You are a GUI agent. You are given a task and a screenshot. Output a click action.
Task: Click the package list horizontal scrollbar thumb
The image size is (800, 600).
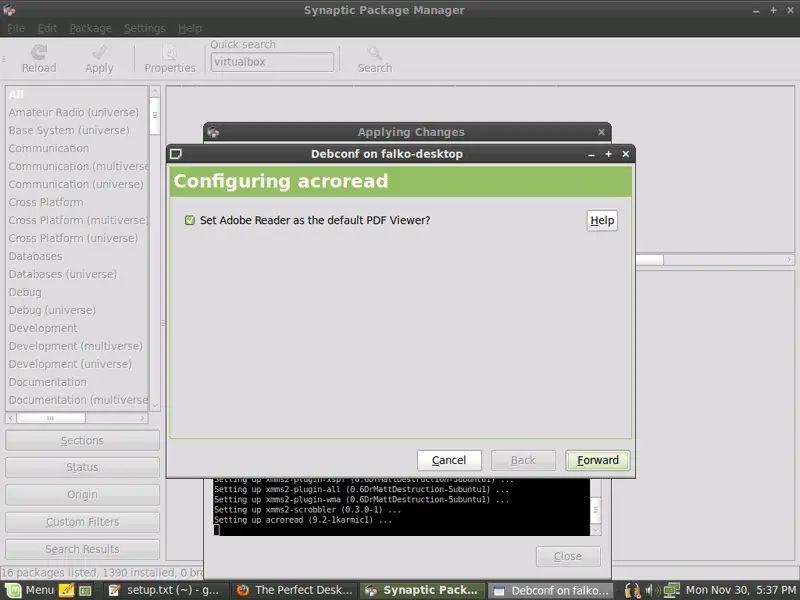[x=649, y=260]
